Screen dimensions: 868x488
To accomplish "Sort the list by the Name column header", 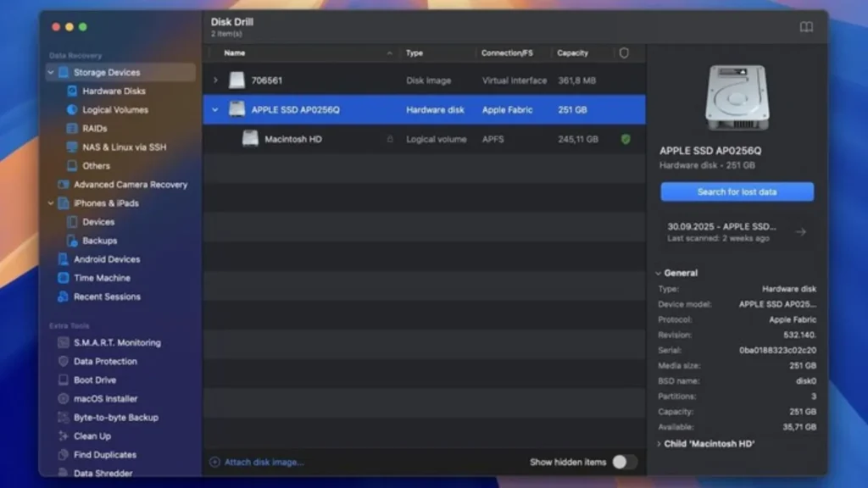I will tap(235, 53).
